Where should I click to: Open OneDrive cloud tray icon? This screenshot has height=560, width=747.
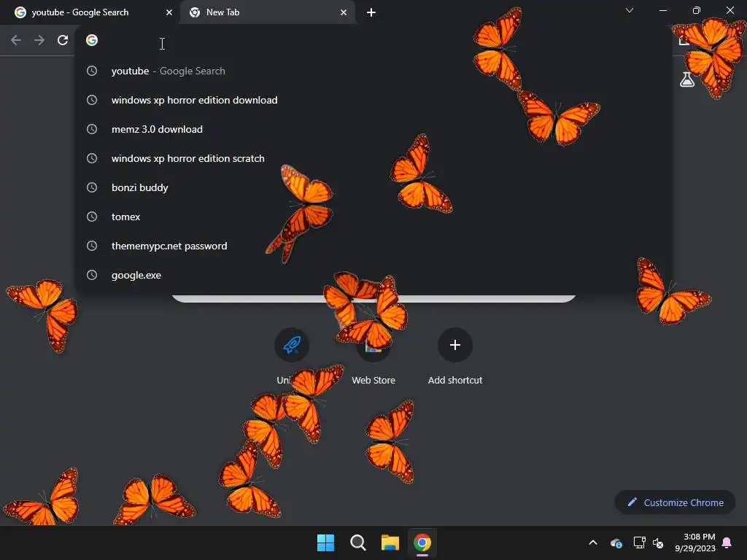click(x=616, y=542)
